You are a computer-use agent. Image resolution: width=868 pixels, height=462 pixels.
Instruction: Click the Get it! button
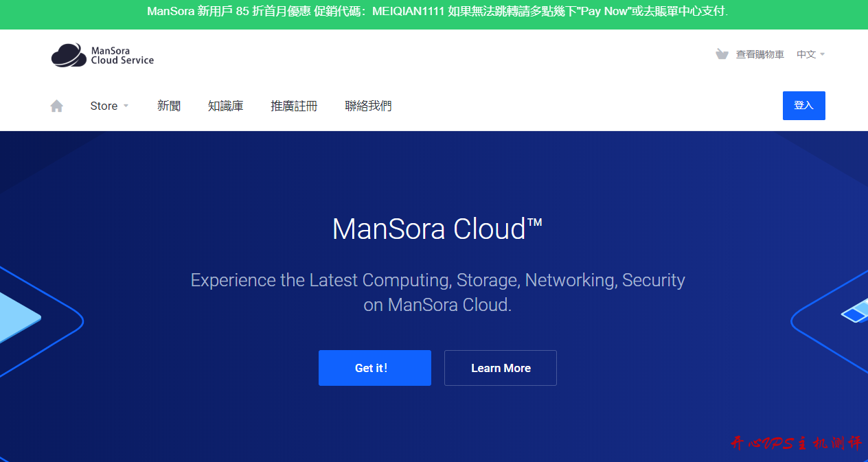[x=374, y=368]
